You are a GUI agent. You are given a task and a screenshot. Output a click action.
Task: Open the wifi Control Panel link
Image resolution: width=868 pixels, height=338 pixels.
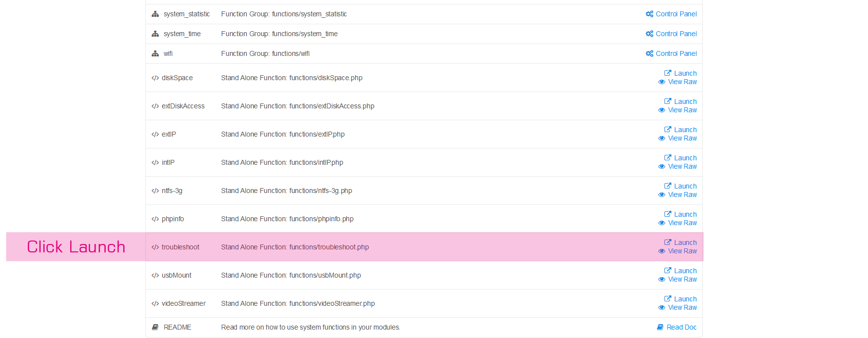pos(676,53)
